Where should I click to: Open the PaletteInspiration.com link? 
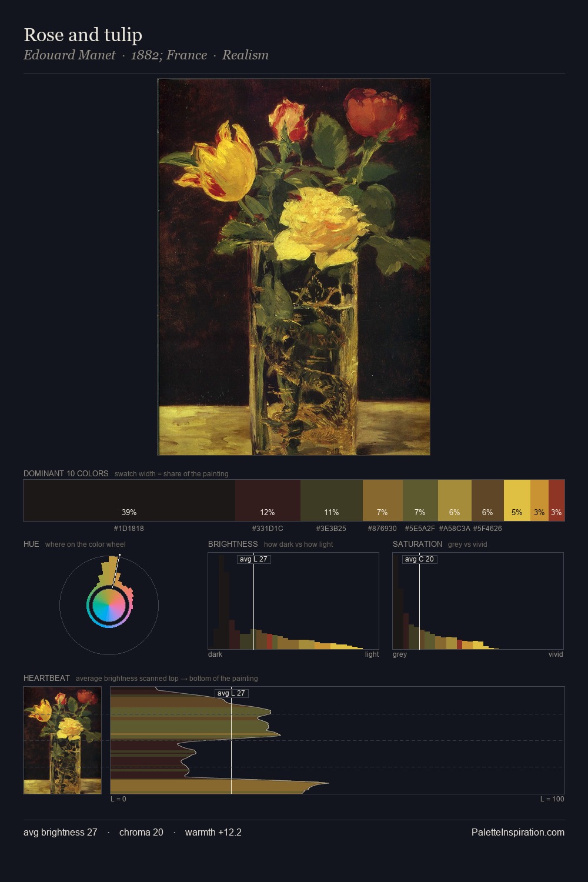[518, 832]
